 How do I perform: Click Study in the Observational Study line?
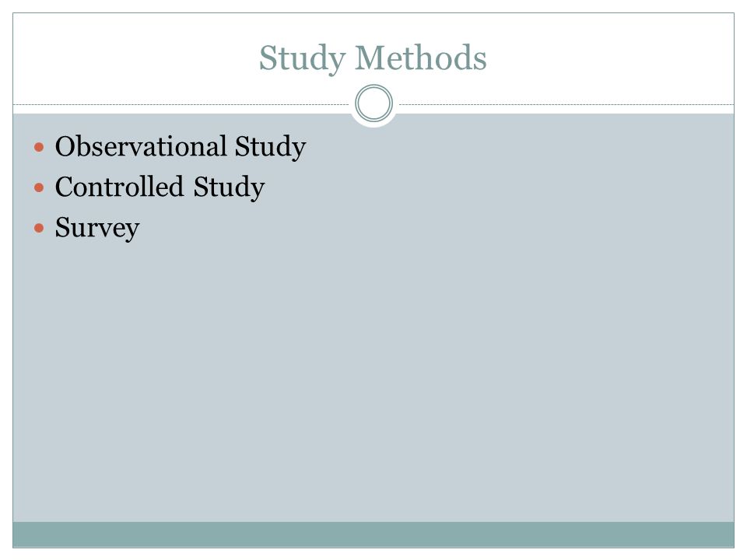[271, 147]
